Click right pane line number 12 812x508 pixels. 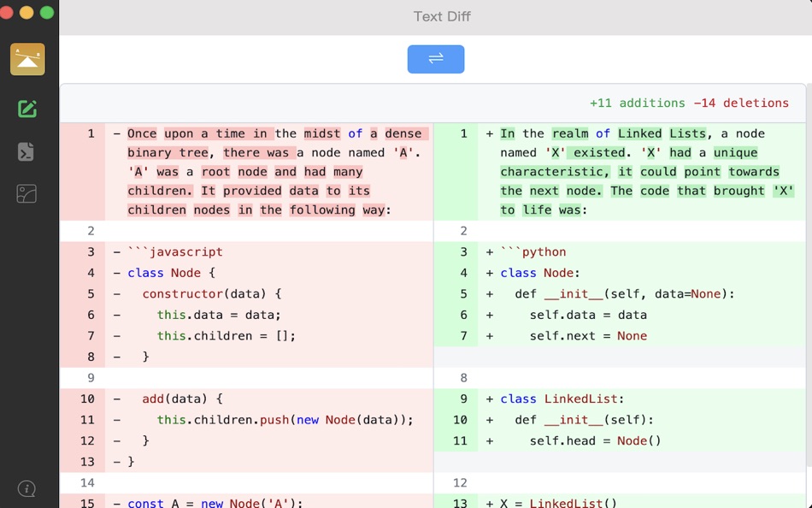(460, 482)
